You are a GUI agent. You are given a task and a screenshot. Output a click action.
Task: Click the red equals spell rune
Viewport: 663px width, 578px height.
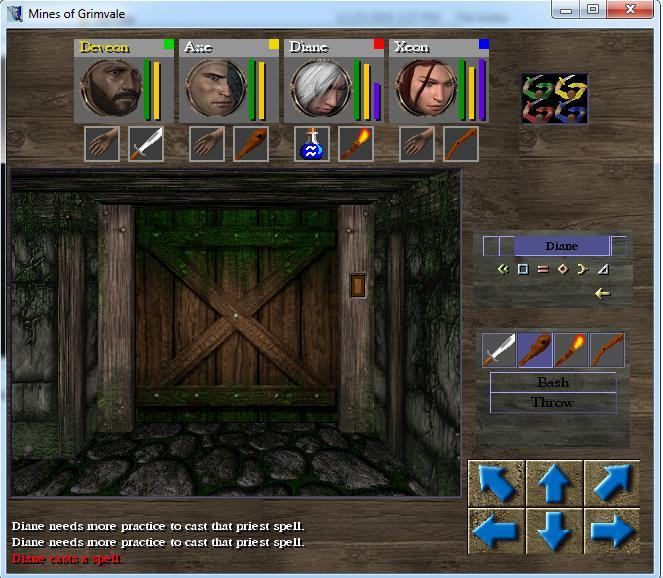(x=543, y=269)
